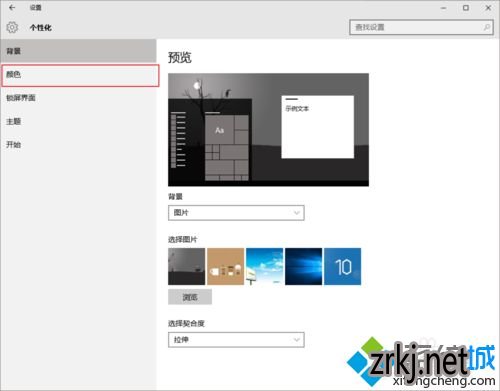The height and width of the screenshot is (391, 500).
Task: Choose the tan coffee cups wallpaper thumbnail
Action: coord(226,266)
